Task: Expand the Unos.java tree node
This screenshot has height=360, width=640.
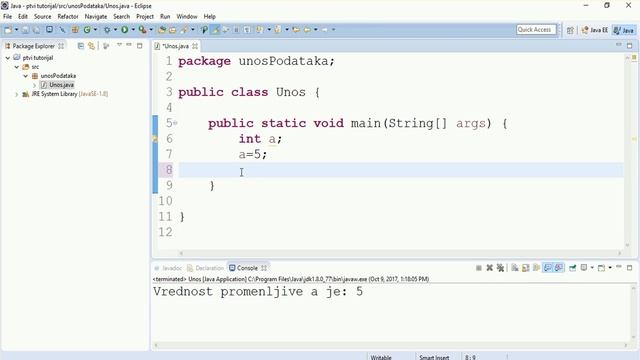Action: tap(35, 85)
